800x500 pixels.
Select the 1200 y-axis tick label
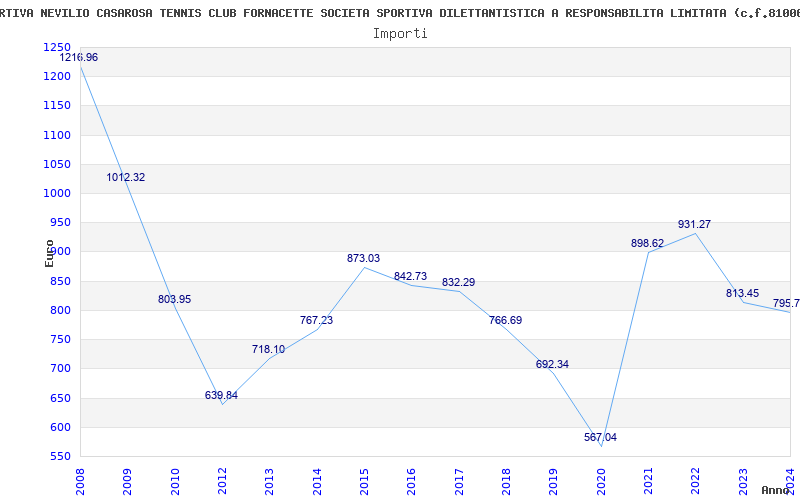57,77
